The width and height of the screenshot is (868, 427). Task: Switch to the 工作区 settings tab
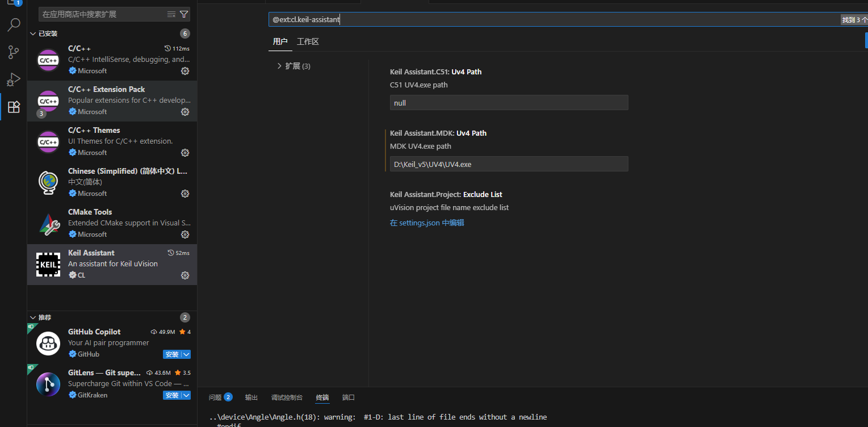[308, 41]
